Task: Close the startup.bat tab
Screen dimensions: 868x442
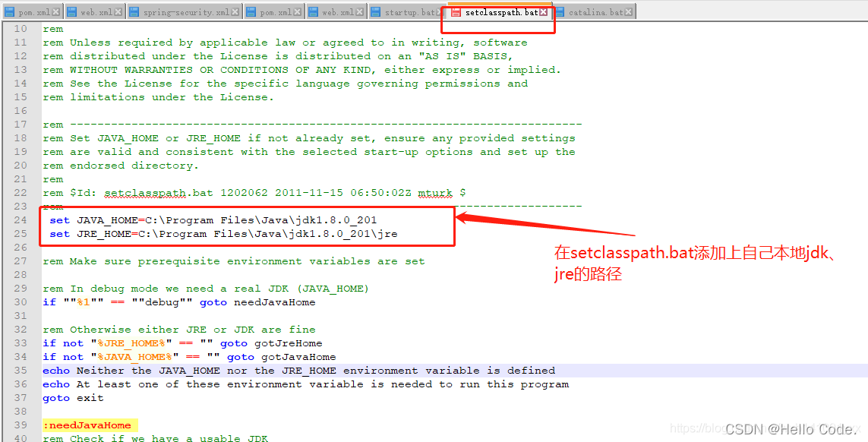Action: (440, 12)
